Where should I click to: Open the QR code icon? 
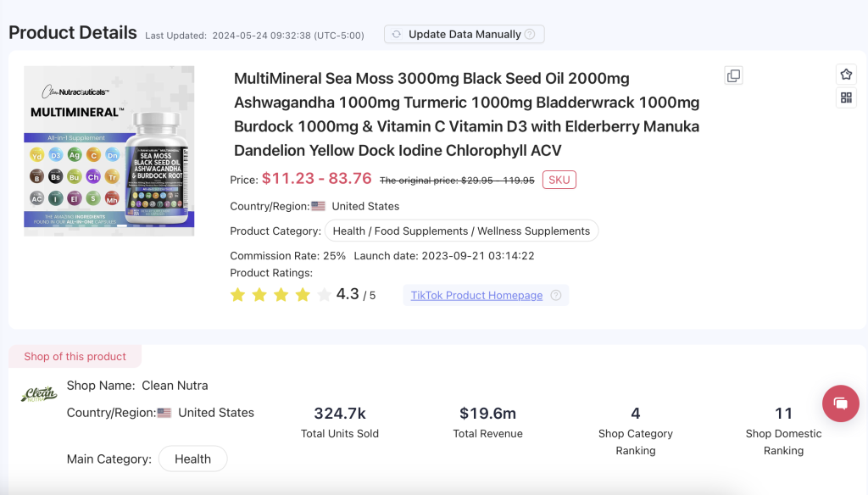pos(846,97)
